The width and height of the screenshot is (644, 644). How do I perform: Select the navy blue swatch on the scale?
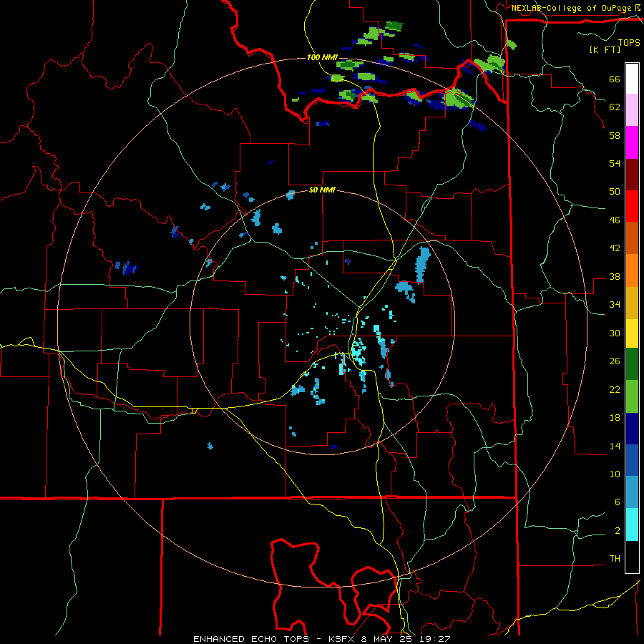click(x=632, y=429)
